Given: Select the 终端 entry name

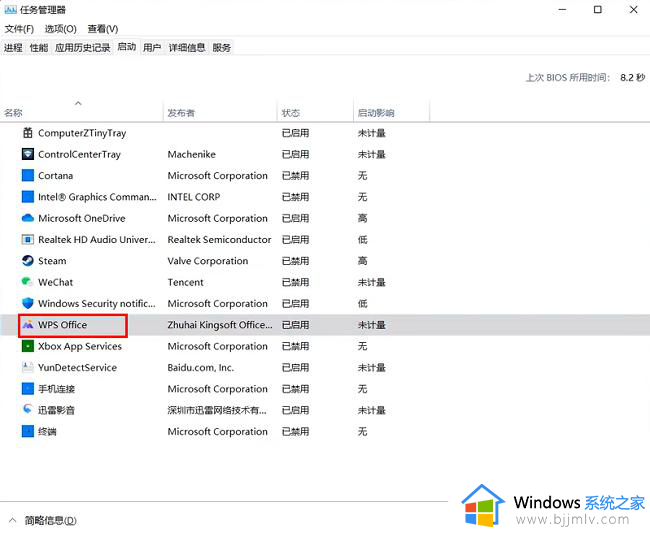Looking at the screenshot, I should pyautogui.click(x=47, y=432).
